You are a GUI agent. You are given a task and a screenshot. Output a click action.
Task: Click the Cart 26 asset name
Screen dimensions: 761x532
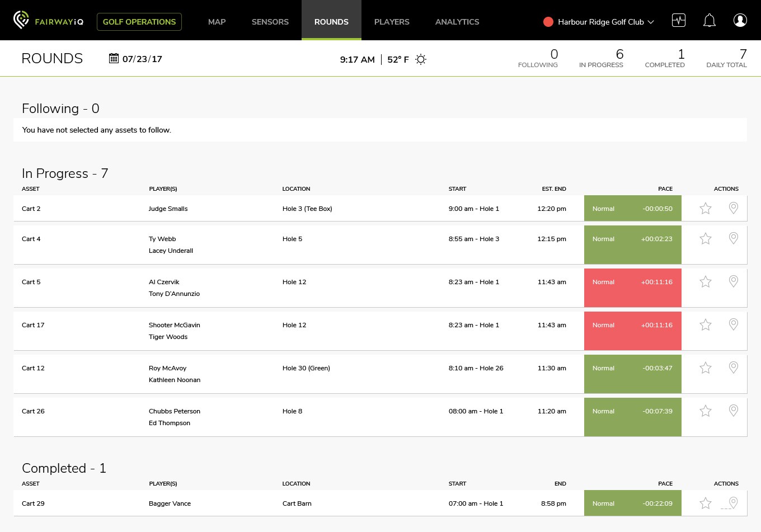coord(33,411)
